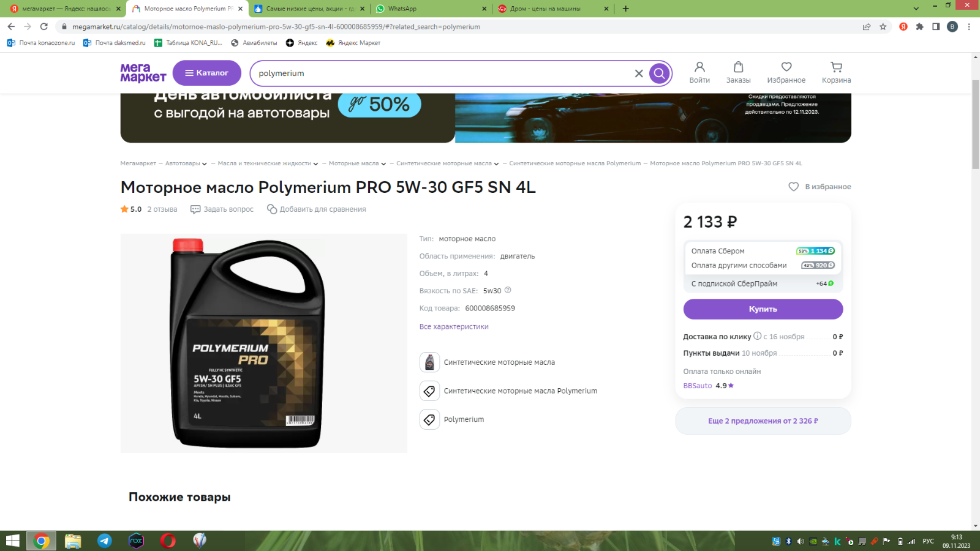Screen dimensions: 980x551
Task: Open Все характеристики link
Action: 454,327
